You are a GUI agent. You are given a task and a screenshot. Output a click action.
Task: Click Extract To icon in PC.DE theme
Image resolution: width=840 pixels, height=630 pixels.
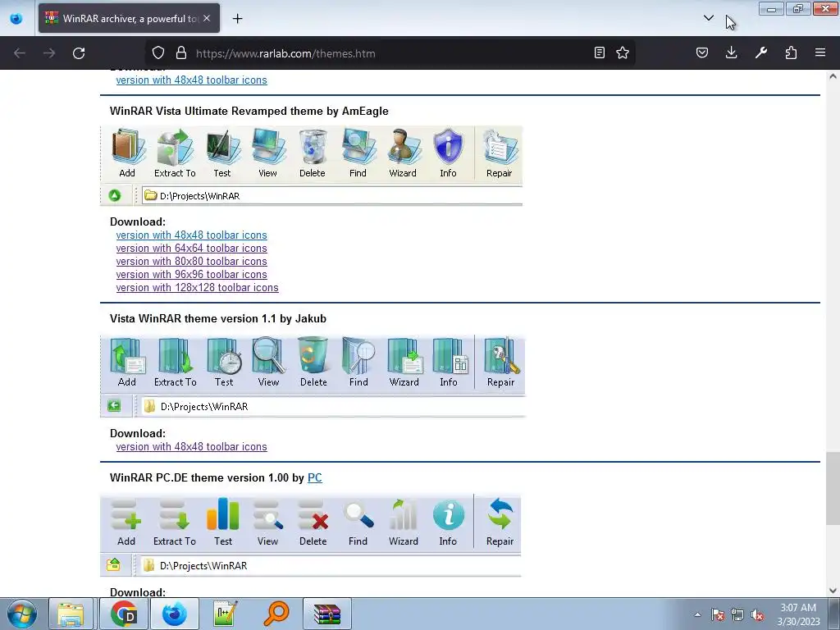[175, 515]
